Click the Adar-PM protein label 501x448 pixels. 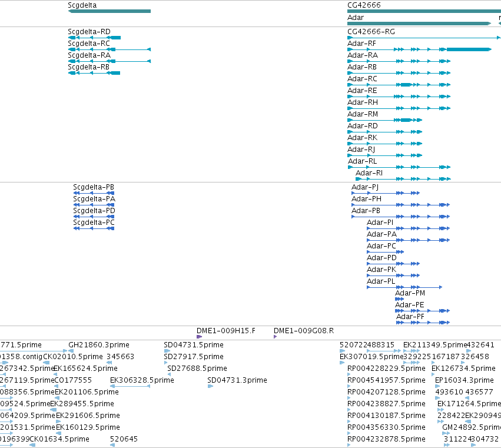[410, 293]
